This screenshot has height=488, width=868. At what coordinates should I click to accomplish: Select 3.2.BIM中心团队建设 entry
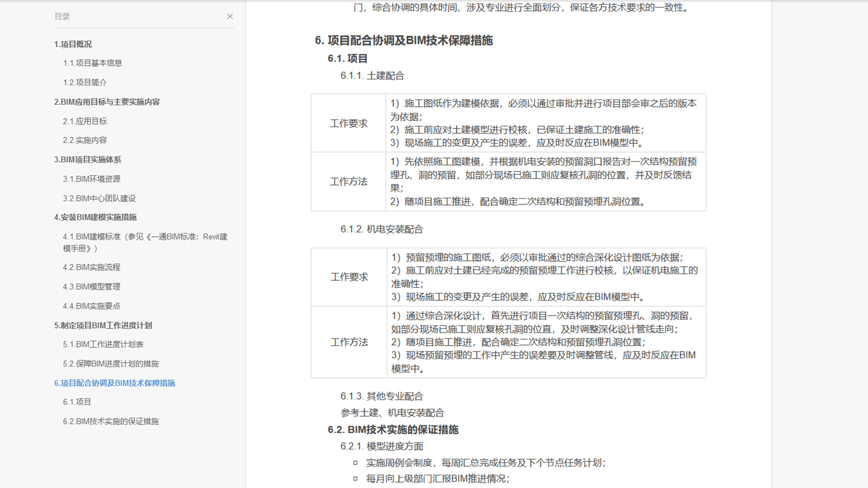tap(99, 199)
